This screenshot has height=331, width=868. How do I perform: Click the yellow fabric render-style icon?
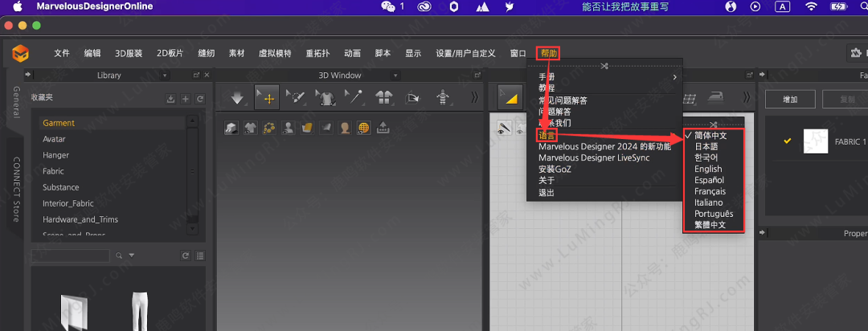307,128
